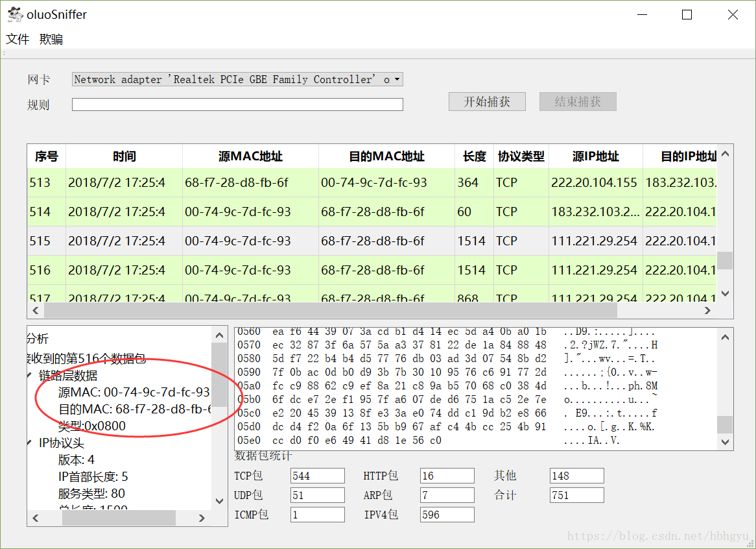
Task: Click packet table scroll right arrow
Action: pos(708,311)
